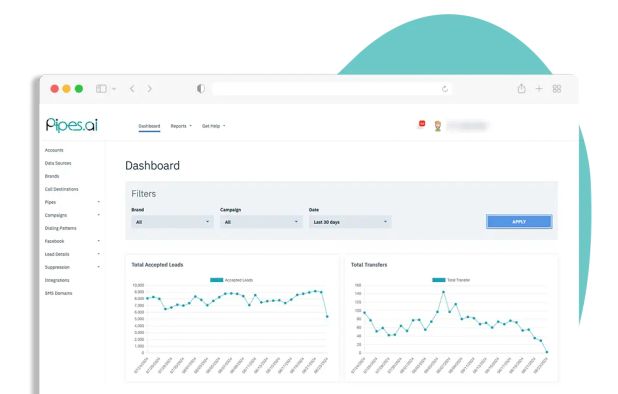Image resolution: width=618 pixels, height=394 pixels.
Task: Go back with the browser back arrow
Action: (132, 89)
